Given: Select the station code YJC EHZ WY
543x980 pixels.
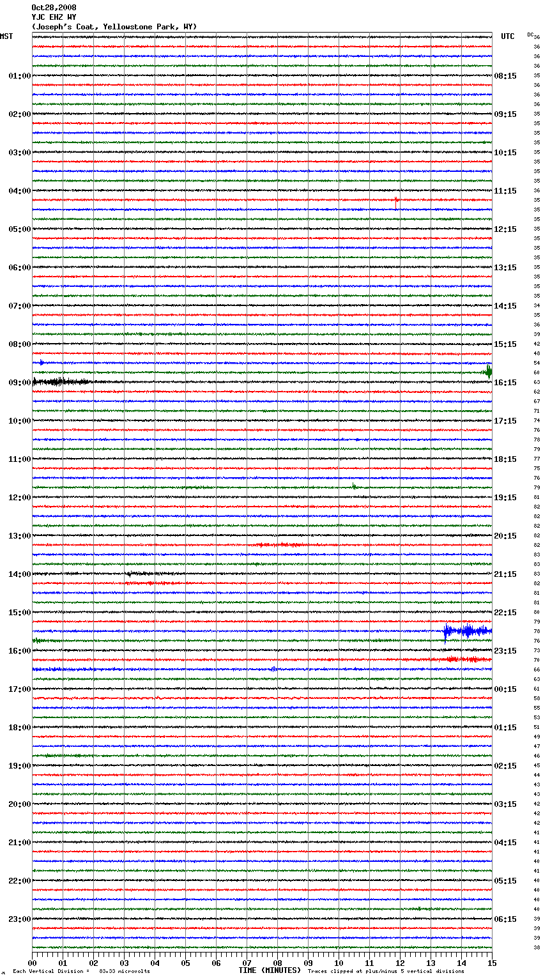Looking at the screenshot, I should 54,17.
